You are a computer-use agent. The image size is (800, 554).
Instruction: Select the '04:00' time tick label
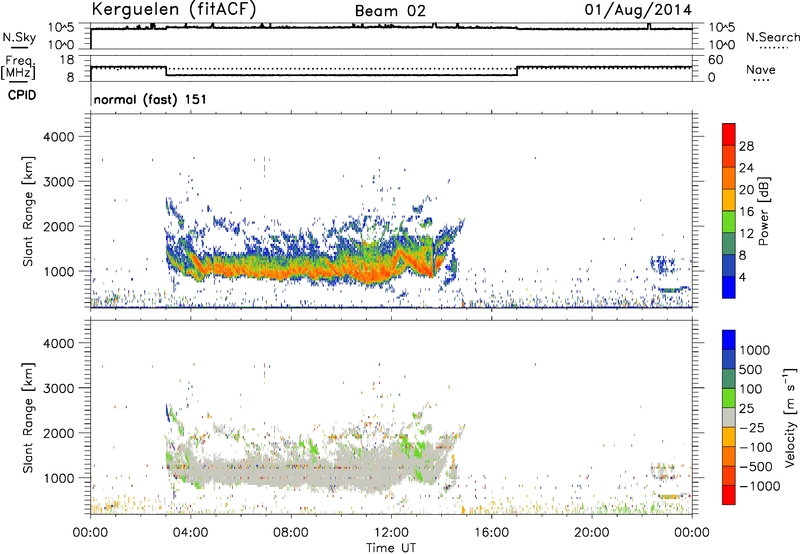tap(191, 533)
